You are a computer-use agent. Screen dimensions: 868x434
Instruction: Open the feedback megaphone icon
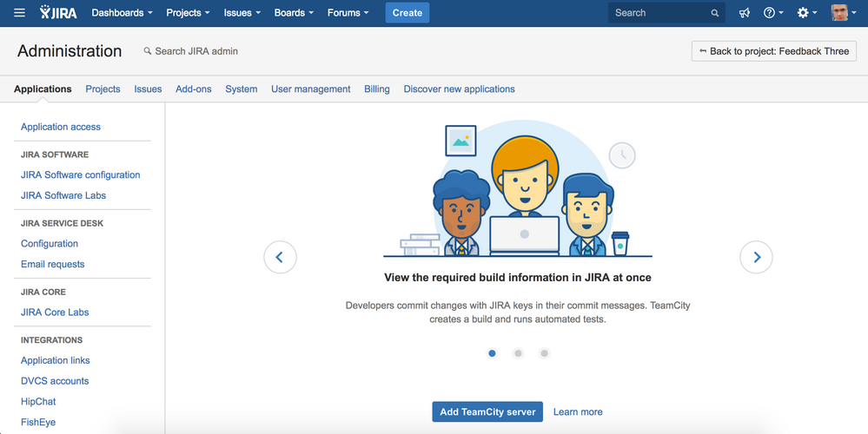coord(745,13)
